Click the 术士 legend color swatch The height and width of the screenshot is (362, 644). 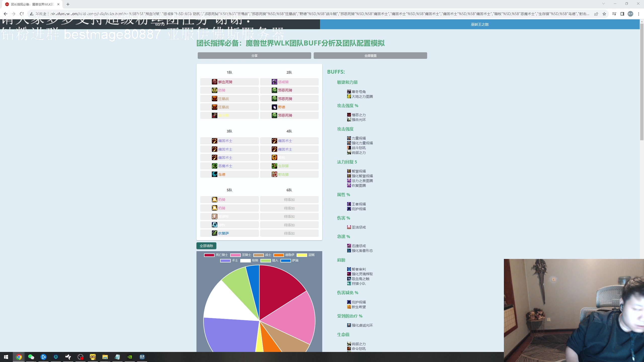[225, 260]
